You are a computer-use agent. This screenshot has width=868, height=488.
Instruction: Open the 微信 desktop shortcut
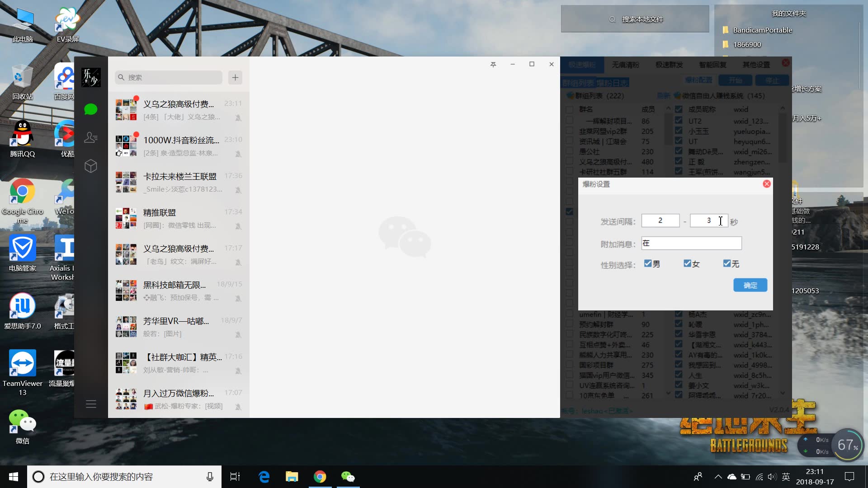pyautogui.click(x=23, y=427)
